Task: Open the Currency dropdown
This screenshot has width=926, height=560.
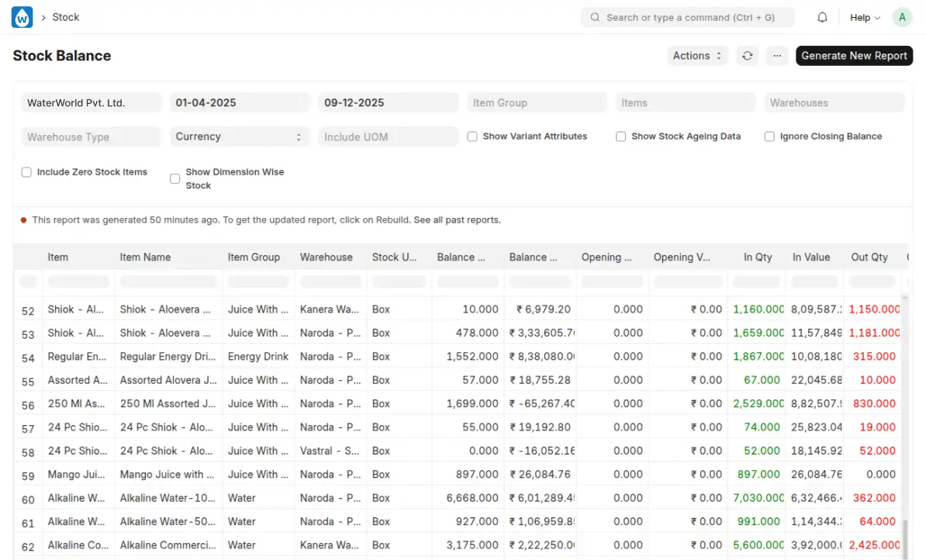Action: (239, 137)
